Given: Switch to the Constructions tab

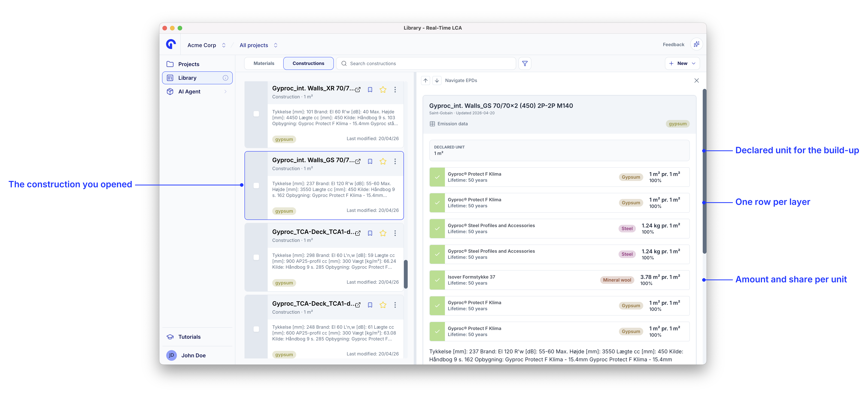Looking at the screenshot, I should coord(308,63).
